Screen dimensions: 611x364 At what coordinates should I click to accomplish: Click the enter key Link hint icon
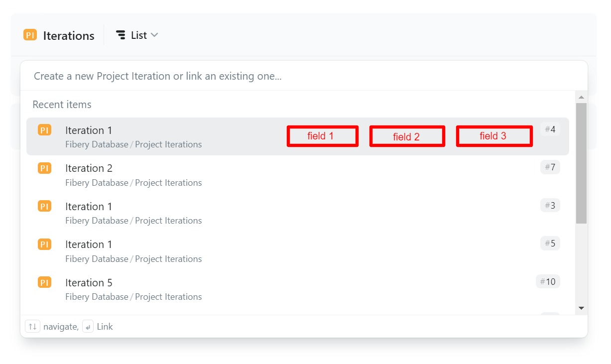point(88,327)
